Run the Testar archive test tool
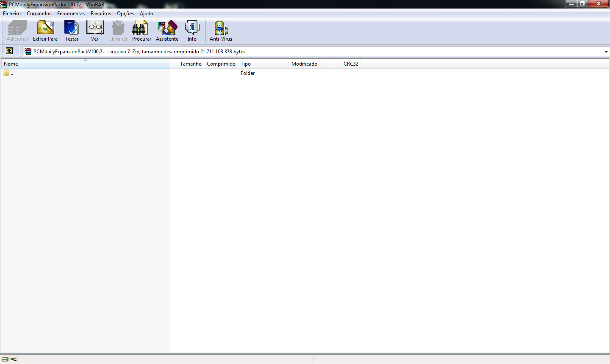610x364 pixels. (72, 31)
